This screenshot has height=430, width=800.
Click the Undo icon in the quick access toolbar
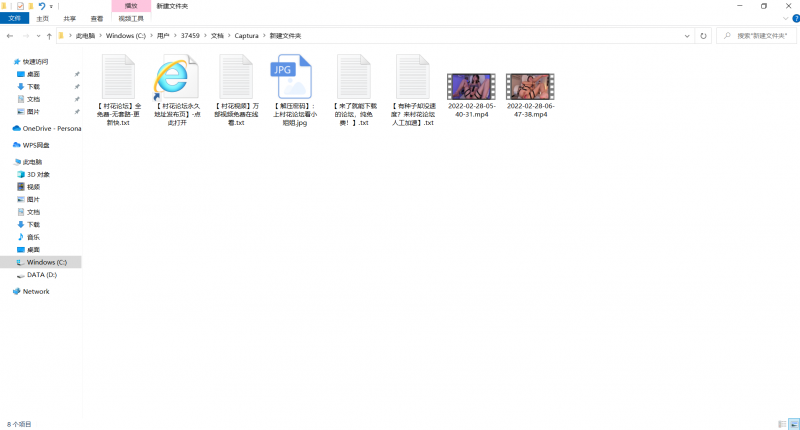tap(41, 6)
